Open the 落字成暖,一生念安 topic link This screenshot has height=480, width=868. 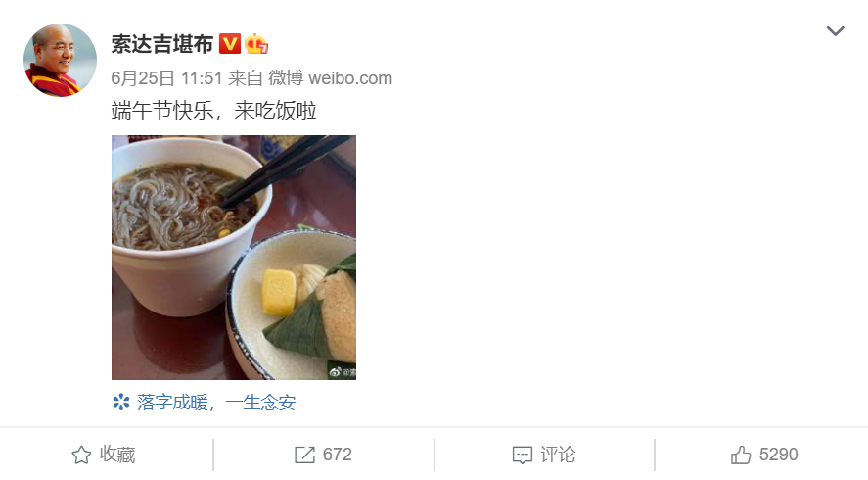click(216, 402)
